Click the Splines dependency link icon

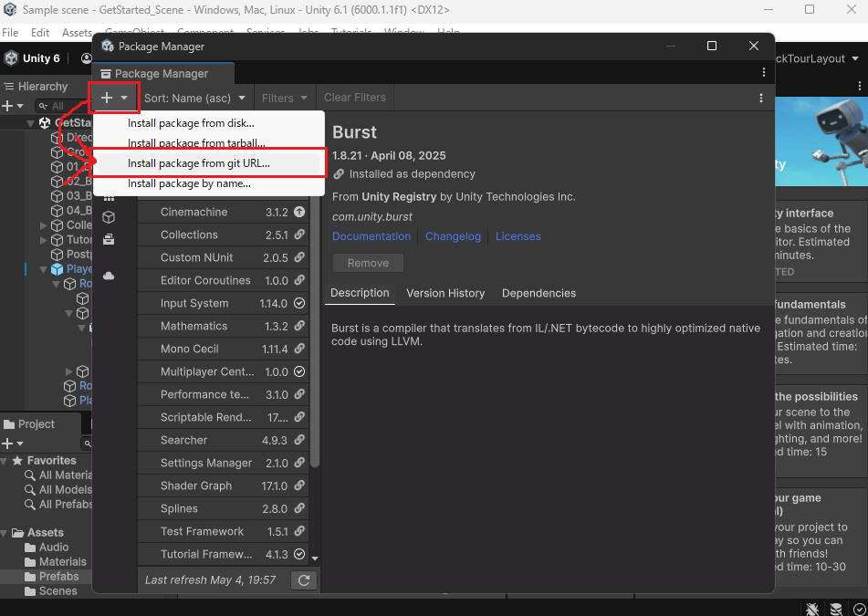(x=299, y=508)
